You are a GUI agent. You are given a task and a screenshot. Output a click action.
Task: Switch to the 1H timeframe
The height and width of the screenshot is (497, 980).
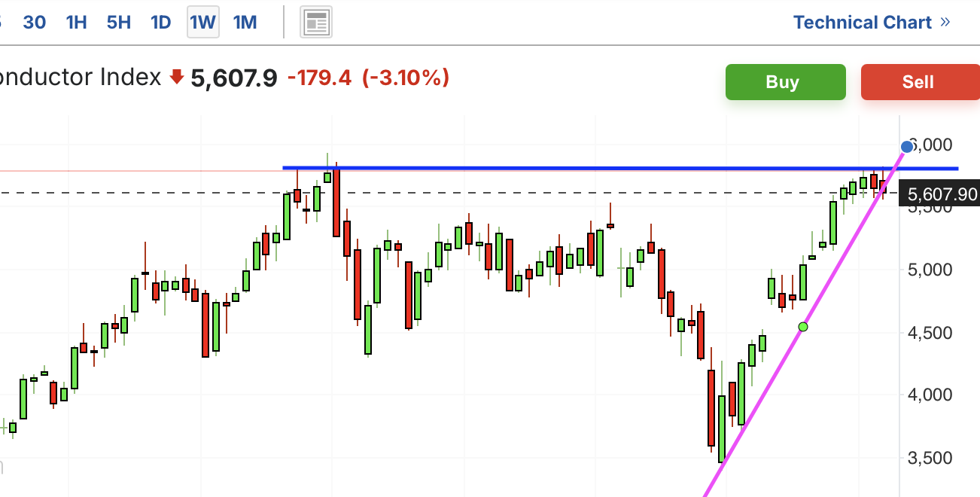click(77, 23)
